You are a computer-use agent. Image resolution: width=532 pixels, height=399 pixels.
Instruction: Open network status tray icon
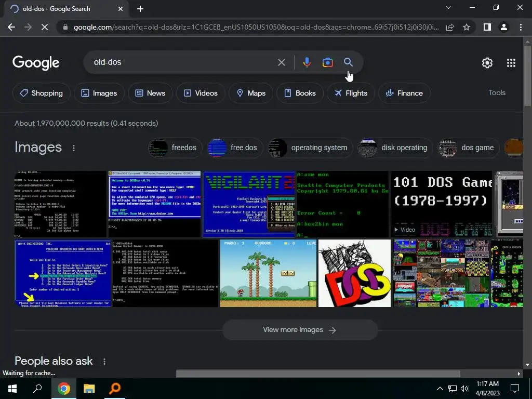[452, 389]
